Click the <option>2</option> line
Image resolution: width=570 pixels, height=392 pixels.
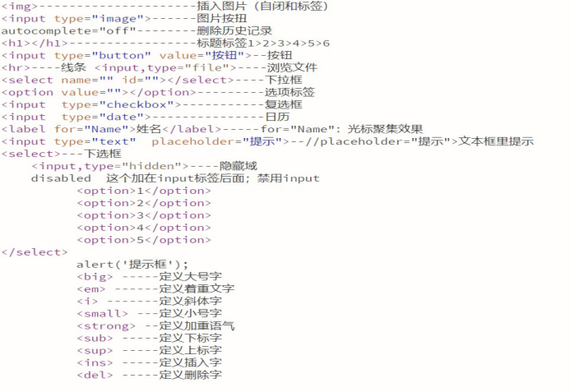144,204
